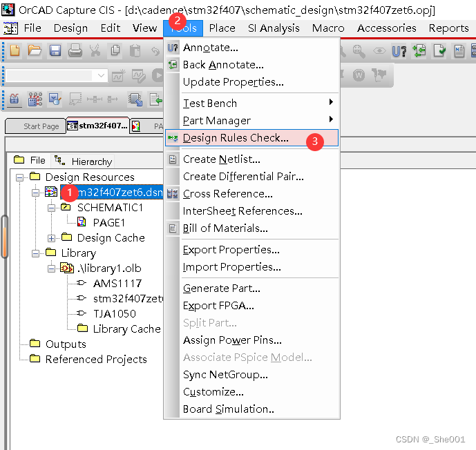Switch to the Start Page tab
The height and width of the screenshot is (450, 476).
[35, 126]
